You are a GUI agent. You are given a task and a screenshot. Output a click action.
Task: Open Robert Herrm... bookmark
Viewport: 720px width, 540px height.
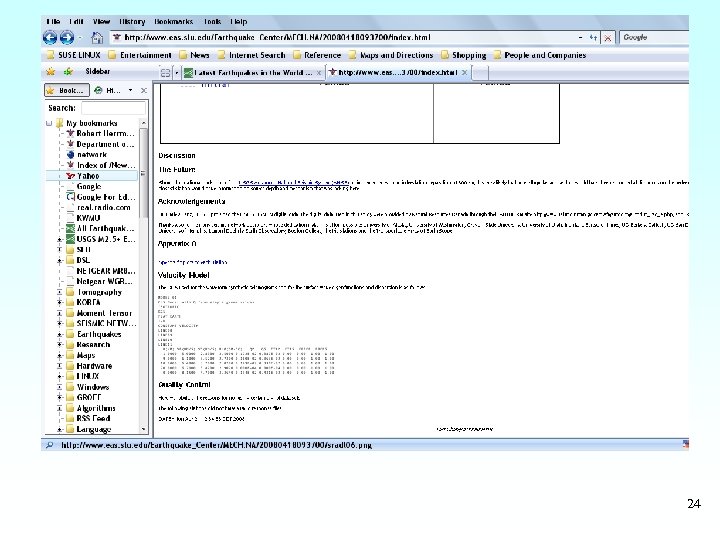(x=101, y=134)
